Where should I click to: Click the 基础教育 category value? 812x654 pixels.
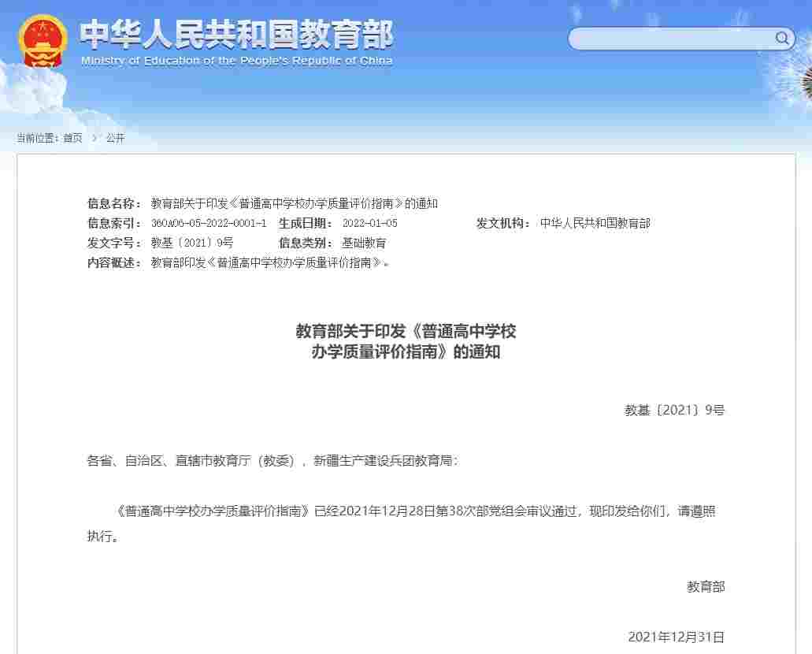364,243
